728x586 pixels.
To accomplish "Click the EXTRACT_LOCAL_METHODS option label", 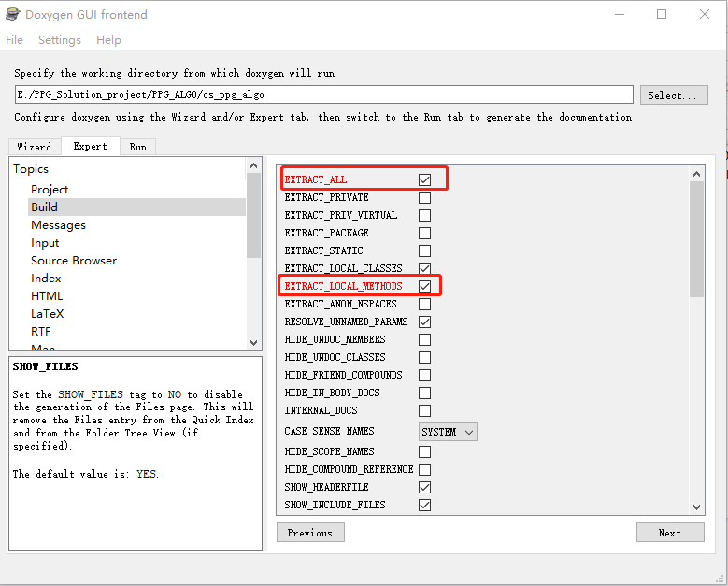I will [x=344, y=286].
